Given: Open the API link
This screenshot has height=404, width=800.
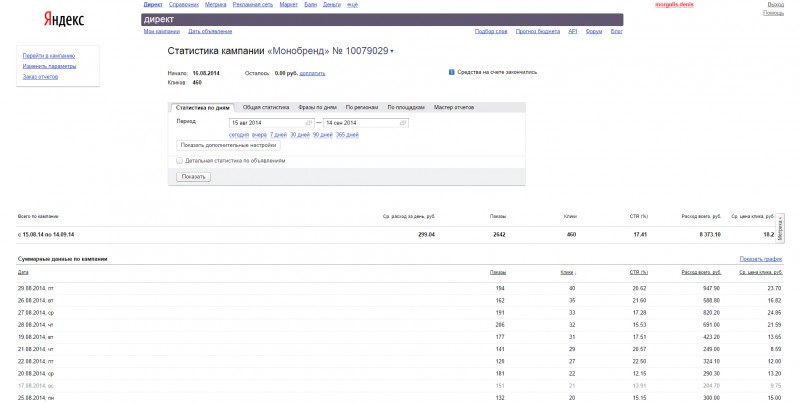Looking at the screenshot, I should coord(572,32).
